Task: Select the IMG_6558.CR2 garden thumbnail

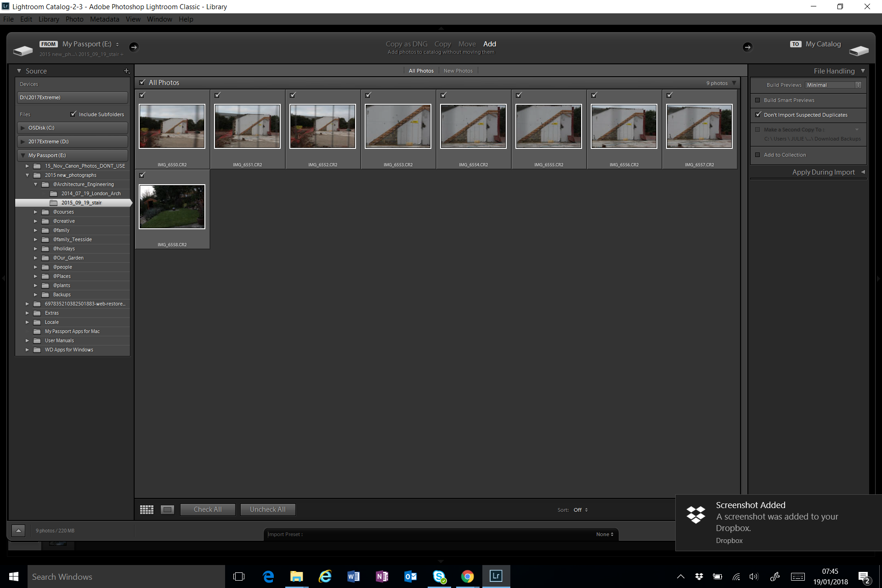Action: click(x=172, y=207)
